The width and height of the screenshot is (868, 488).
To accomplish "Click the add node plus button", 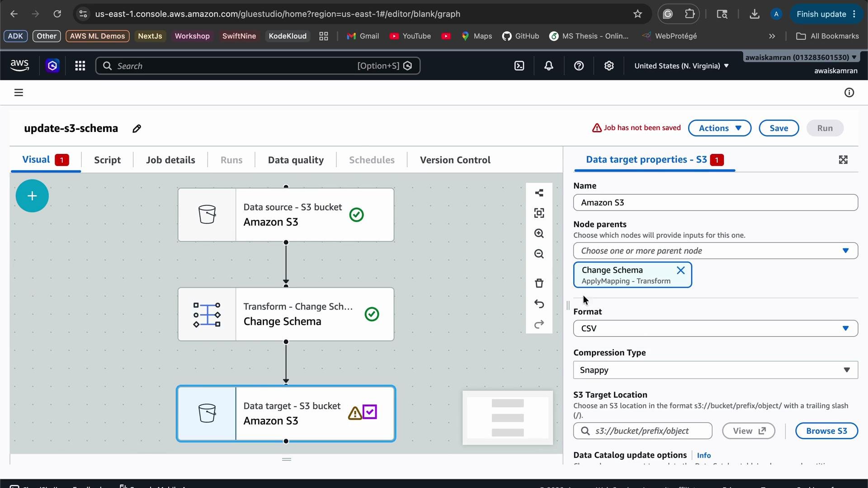I will pos(32,196).
